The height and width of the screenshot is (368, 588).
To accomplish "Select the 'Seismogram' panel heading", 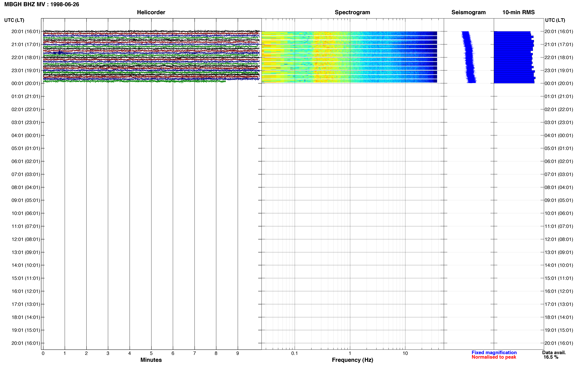I will click(468, 12).
